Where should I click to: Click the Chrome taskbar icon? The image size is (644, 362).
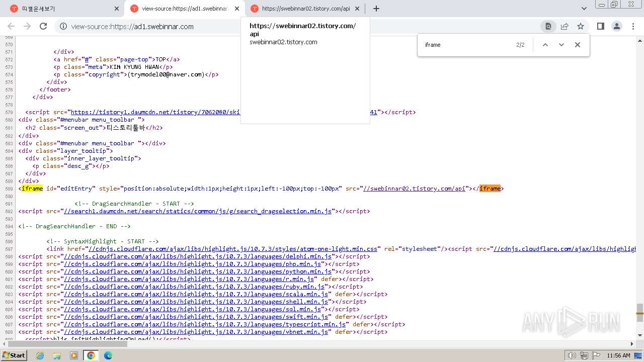point(91,355)
